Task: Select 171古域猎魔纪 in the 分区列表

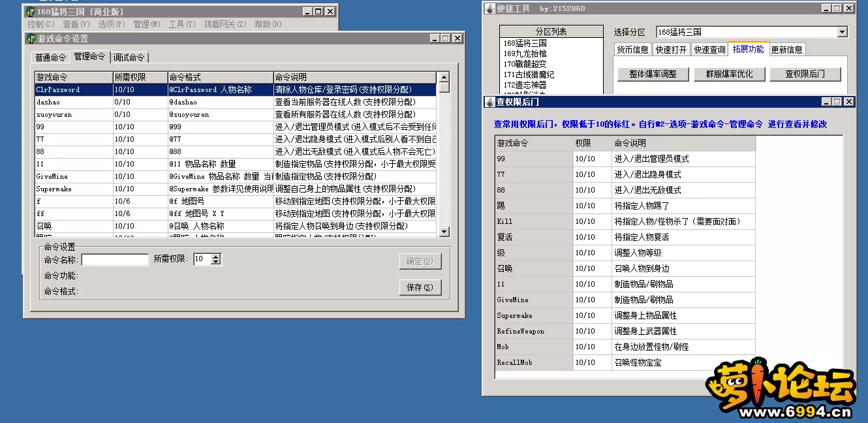Action: (x=551, y=74)
